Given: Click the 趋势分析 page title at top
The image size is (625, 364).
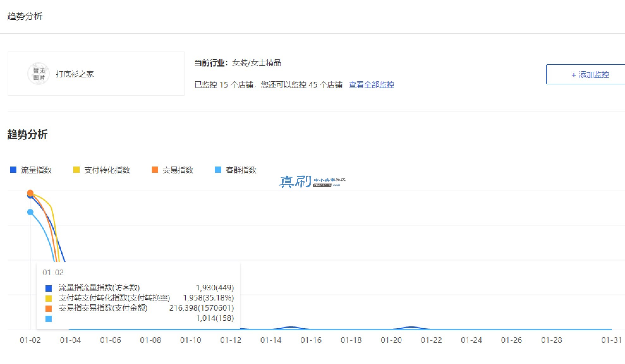Looking at the screenshot, I should coord(25,16).
